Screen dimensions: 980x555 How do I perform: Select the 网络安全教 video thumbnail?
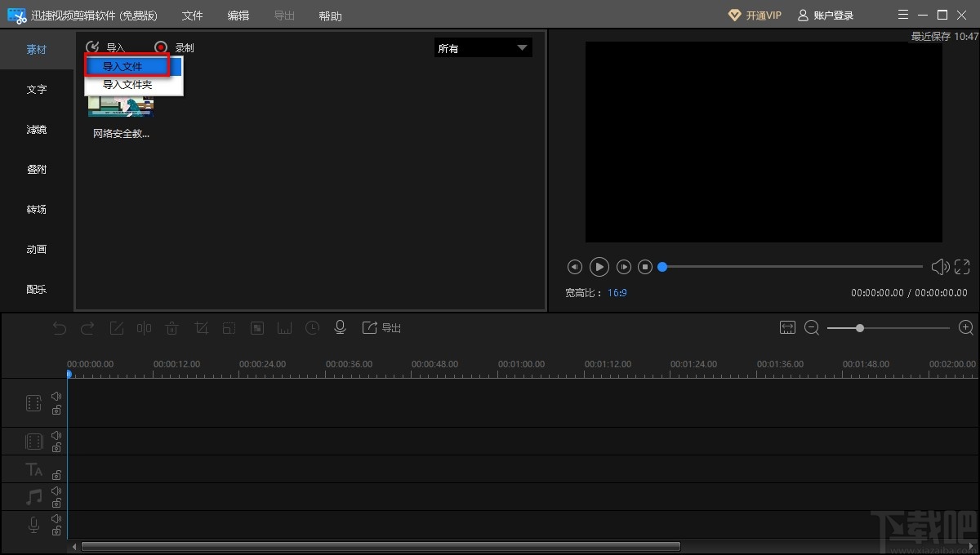[121, 108]
